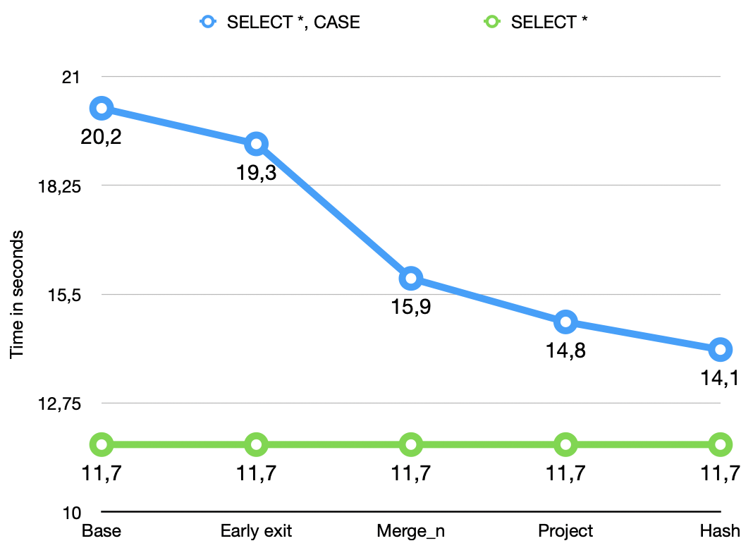Image resolution: width=753 pixels, height=560 pixels.
Task: Click the green data point at Base
Action: tap(102, 444)
